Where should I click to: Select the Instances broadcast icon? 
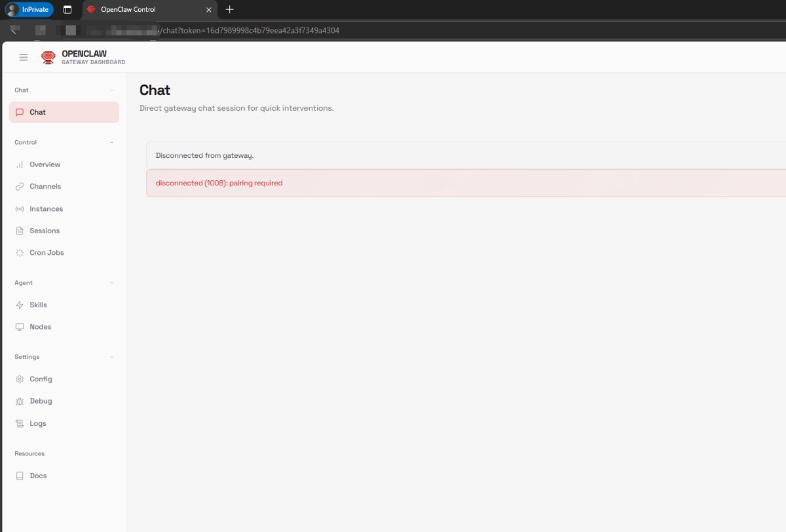(x=20, y=209)
